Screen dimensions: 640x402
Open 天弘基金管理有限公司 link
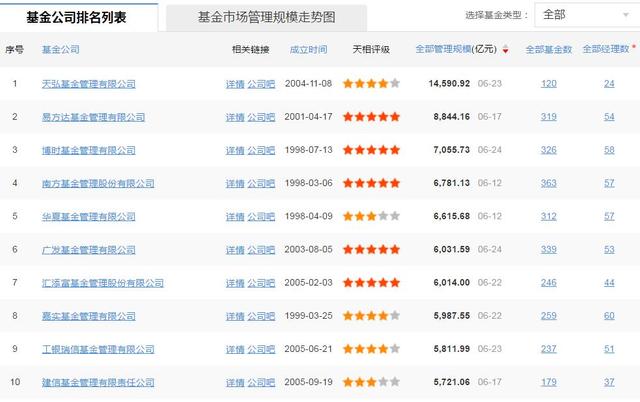(89, 84)
